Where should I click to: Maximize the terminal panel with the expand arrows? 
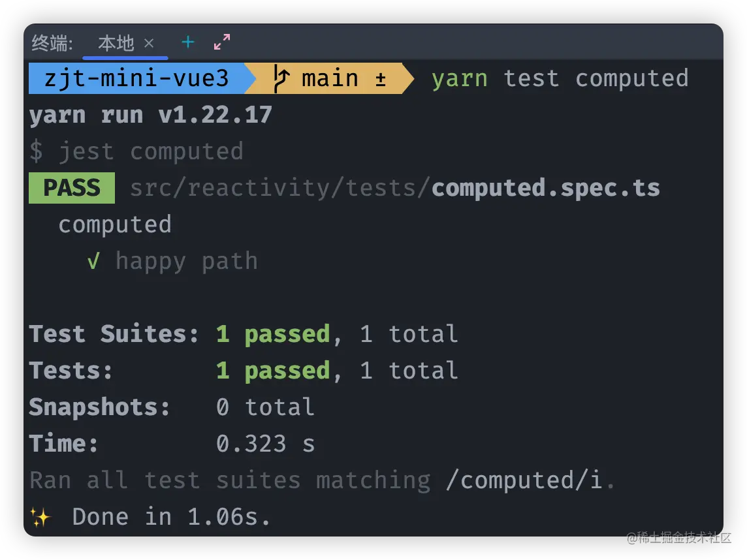221,42
